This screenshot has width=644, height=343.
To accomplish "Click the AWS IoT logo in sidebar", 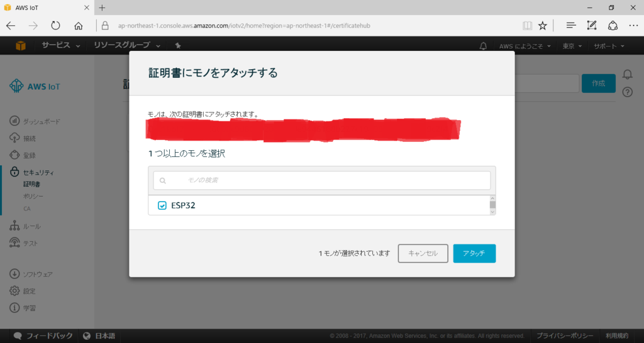I will [x=35, y=87].
